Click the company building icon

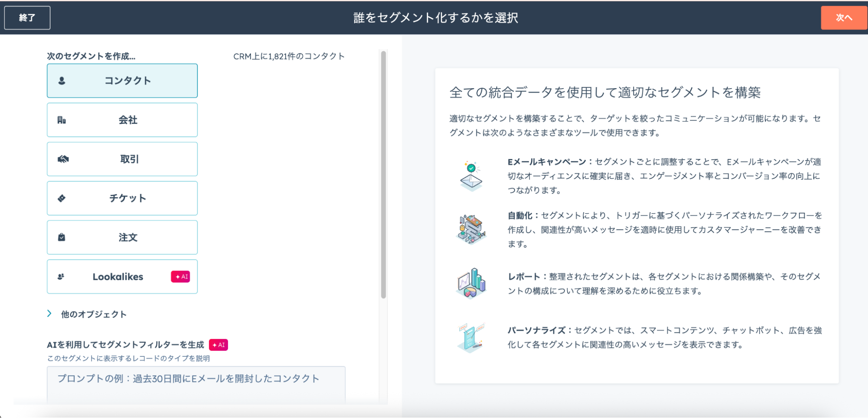tap(62, 120)
